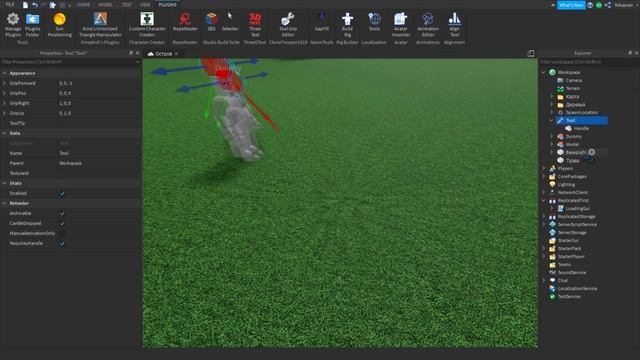Toggle the Archivable checkbox

[62, 213]
